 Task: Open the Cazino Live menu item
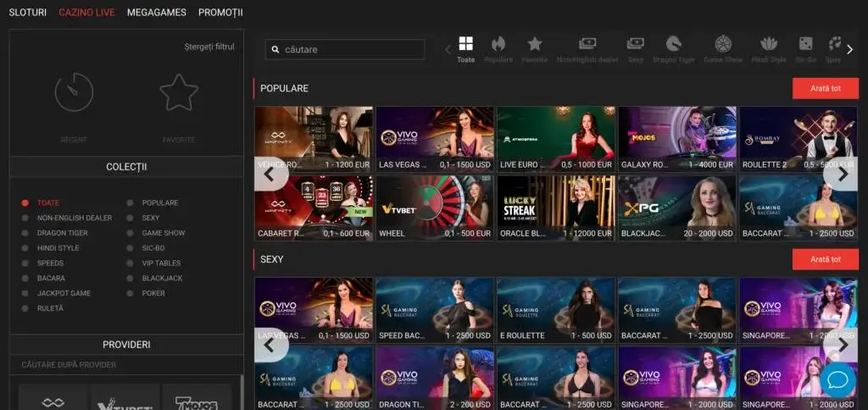click(87, 12)
